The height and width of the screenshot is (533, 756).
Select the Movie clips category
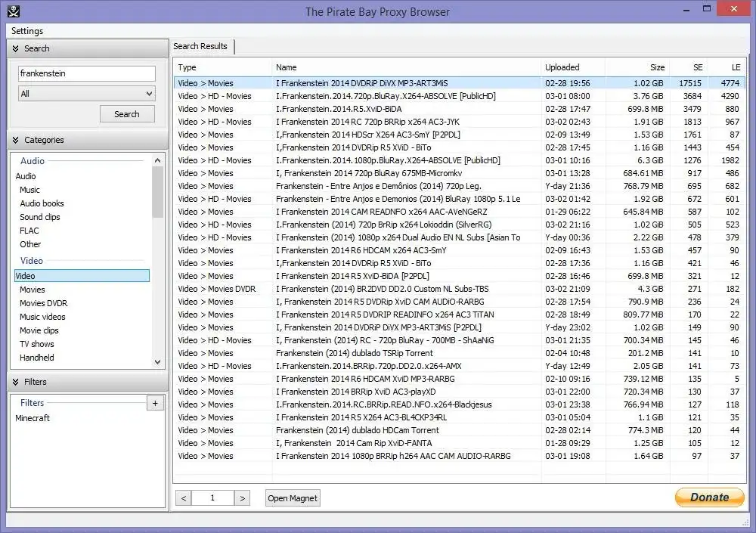pyautogui.click(x=39, y=330)
